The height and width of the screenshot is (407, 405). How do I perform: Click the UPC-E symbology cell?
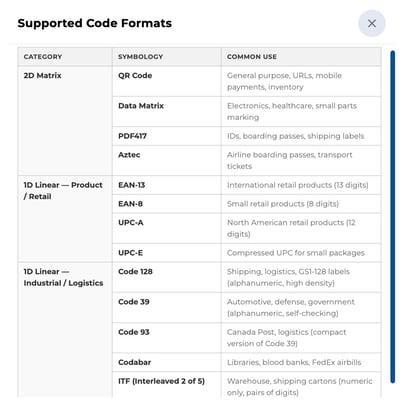point(167,253)
